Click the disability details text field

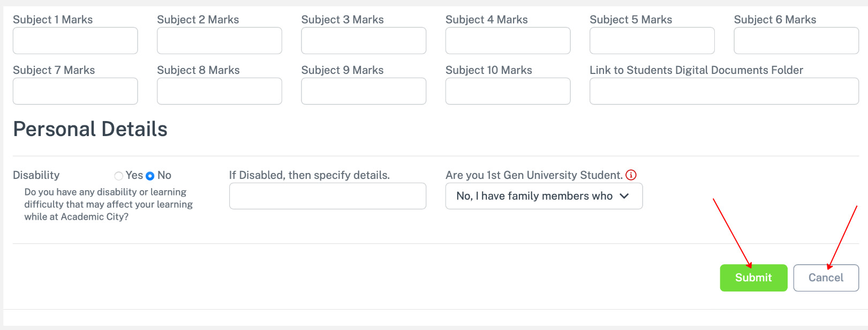pos(328,196)
